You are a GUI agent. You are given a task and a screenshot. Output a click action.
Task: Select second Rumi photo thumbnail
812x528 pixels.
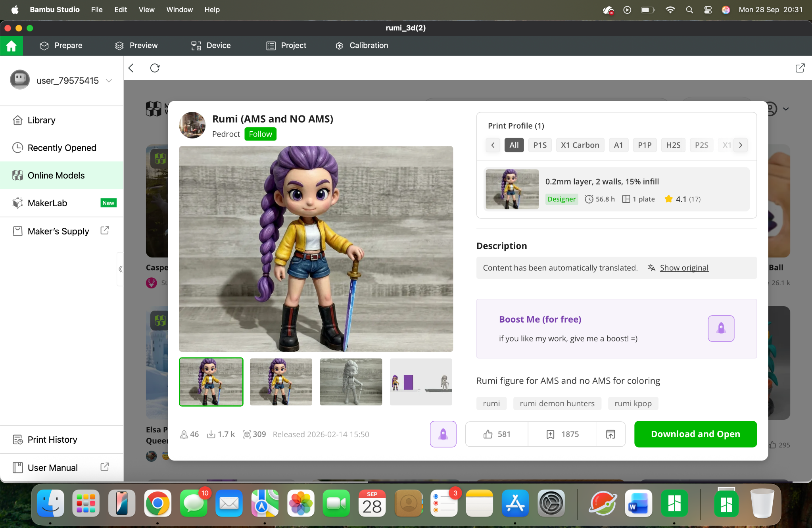281,382
